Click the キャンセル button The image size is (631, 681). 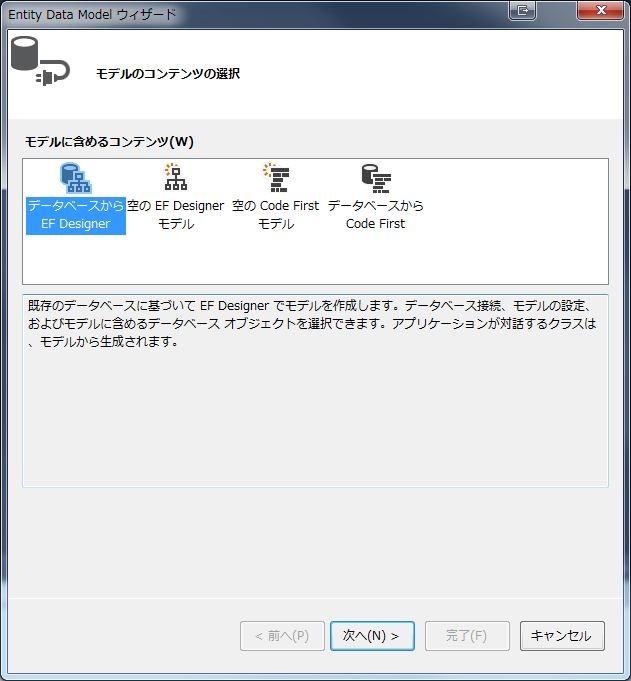tap(562, 636)
